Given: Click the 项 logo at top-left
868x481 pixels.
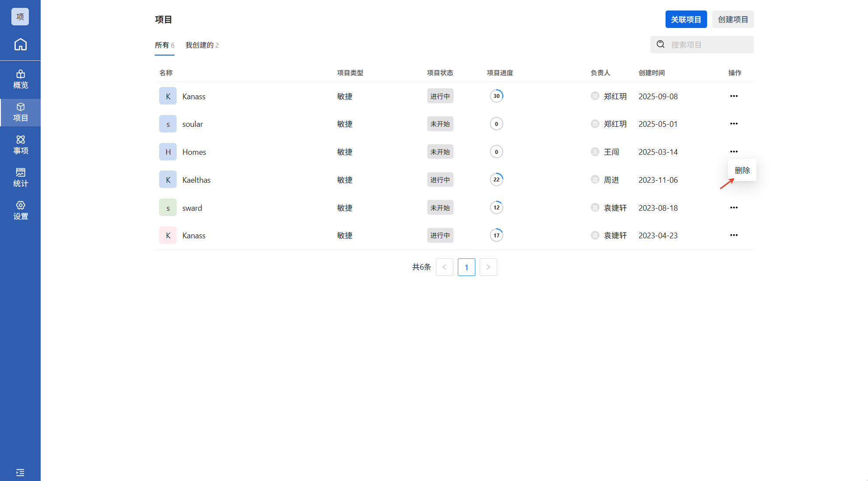Looking at the screenshot, I should point(20,17).
